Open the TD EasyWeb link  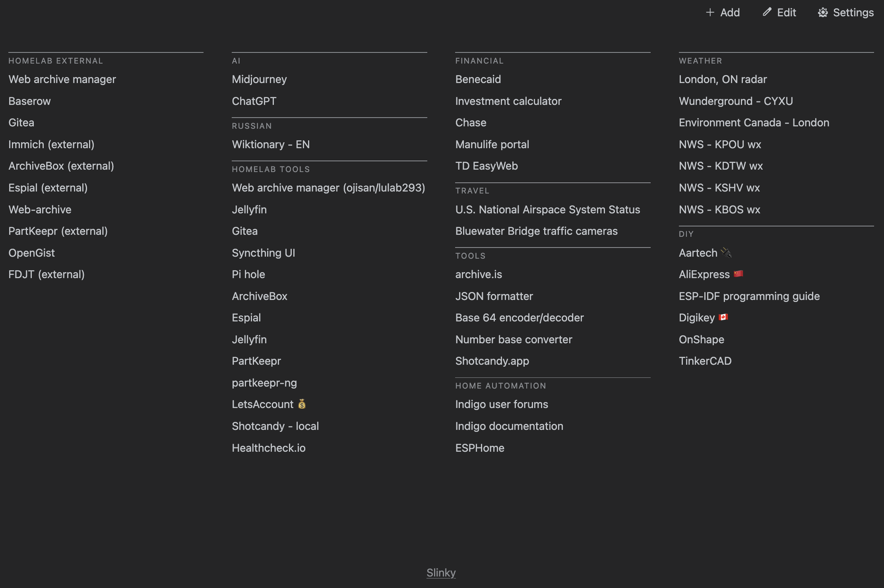pos(487,166)
